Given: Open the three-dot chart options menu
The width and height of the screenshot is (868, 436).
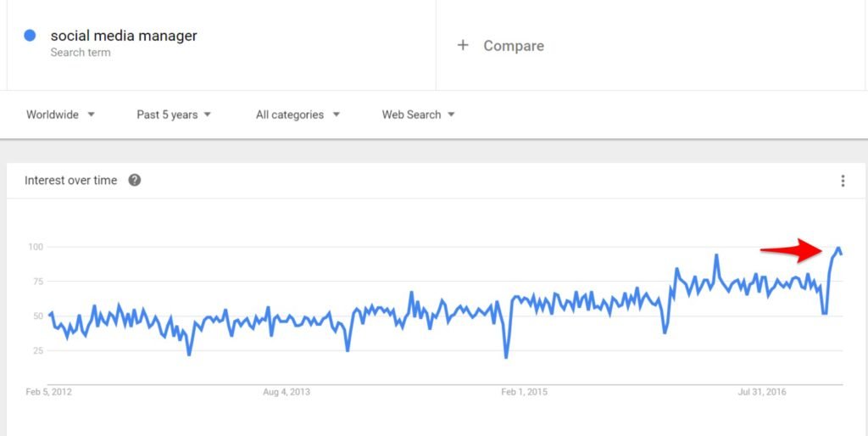Looking at the screenshot, I should pyautogui.click(x=843, y=182).
